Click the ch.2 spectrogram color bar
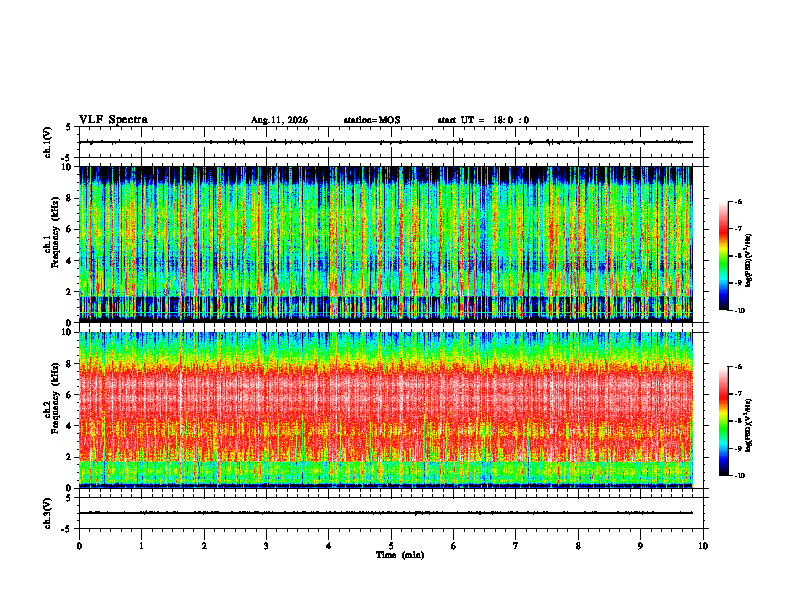This screenshot has height=612, width=792. [x=723, y=421]
